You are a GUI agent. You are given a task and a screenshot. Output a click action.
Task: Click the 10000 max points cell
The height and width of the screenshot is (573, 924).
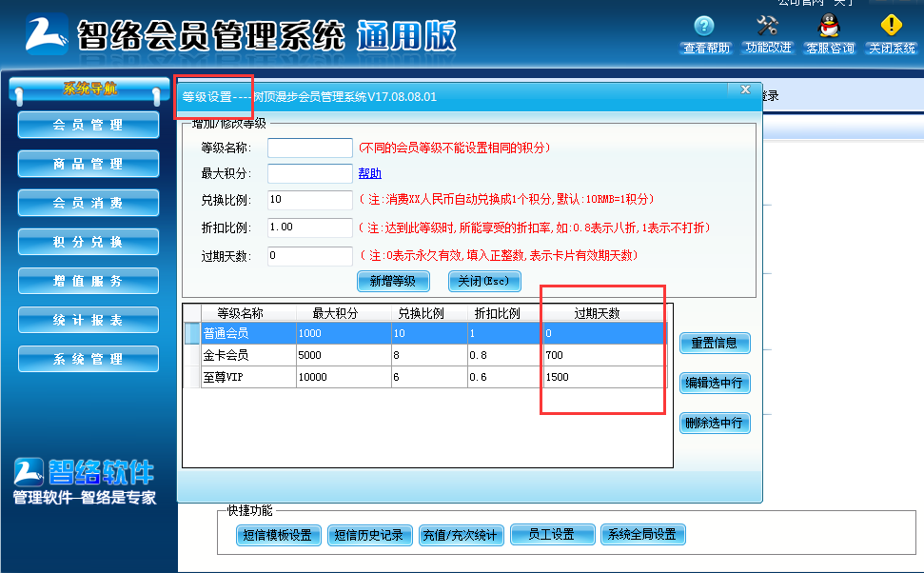tap(344, 377)
